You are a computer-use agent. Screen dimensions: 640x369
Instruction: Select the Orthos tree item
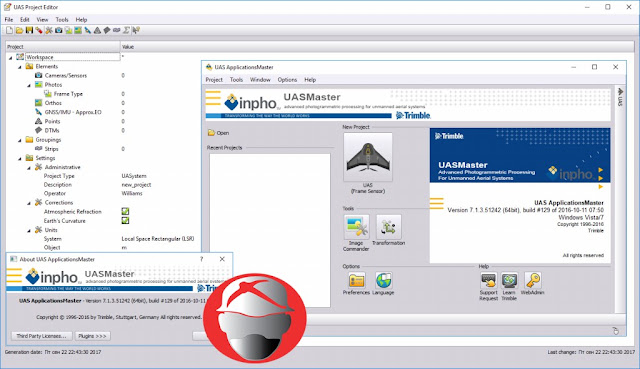click(x=53, y=103)
